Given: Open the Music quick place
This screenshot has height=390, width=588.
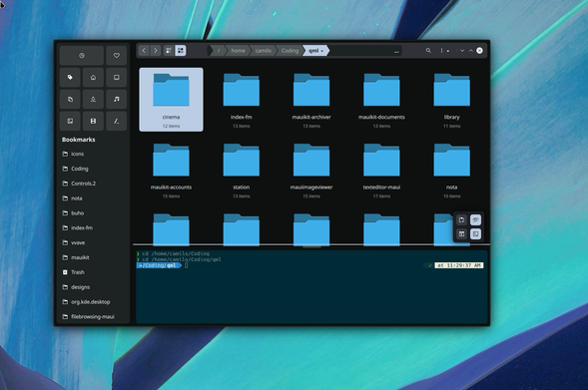Looking at the screenshot, I should (x=116, y=99).
